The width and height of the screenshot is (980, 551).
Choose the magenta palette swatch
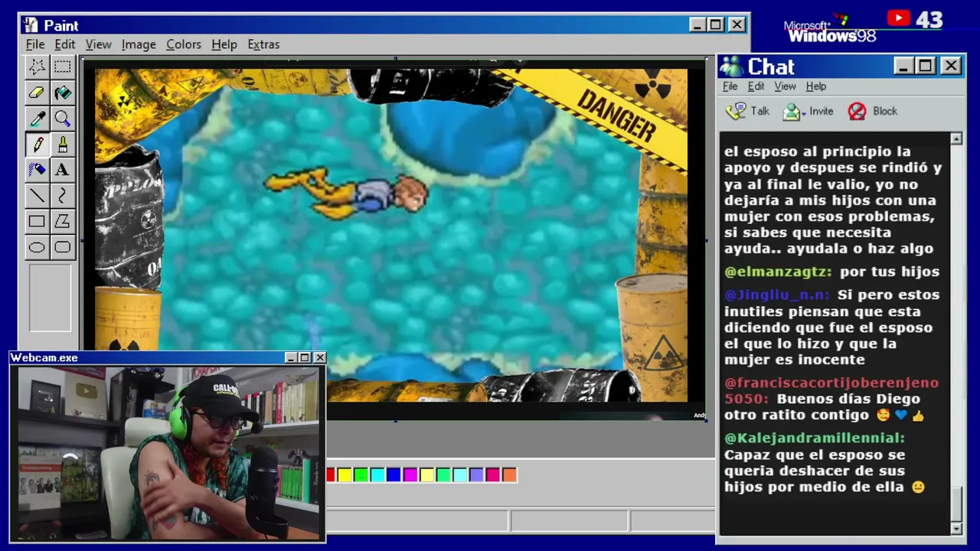(x=410, y=475)
